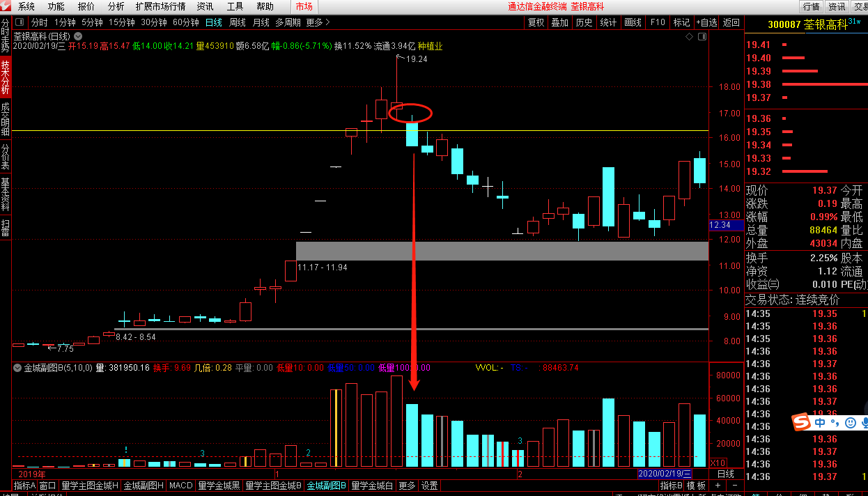
Task: Select 金城副图B indicator tab
Action: pyautogui.click(x=327, y=486)
